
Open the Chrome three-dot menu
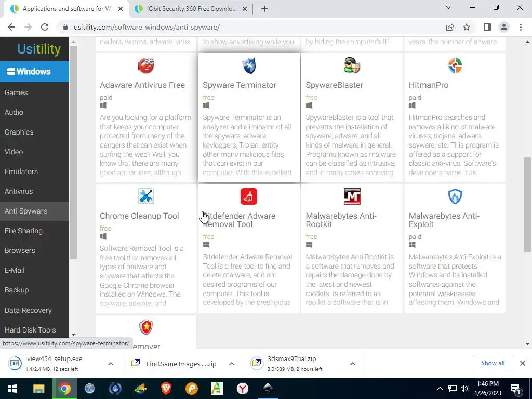[521, 27]
